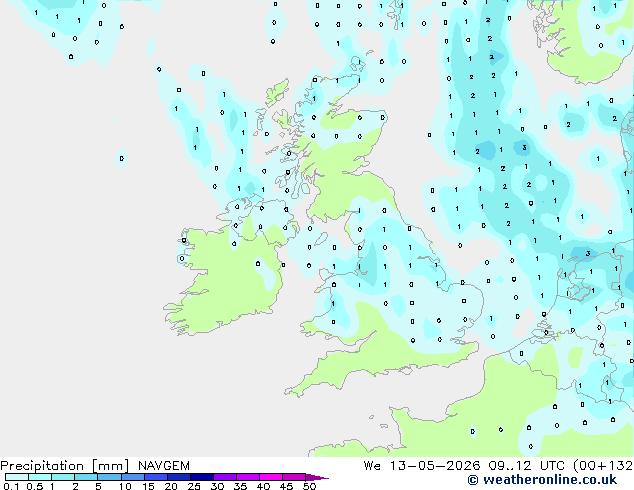Click the legend value '0.1'
634x490 pixels.
pyautogui.click(x=11, y=486)
